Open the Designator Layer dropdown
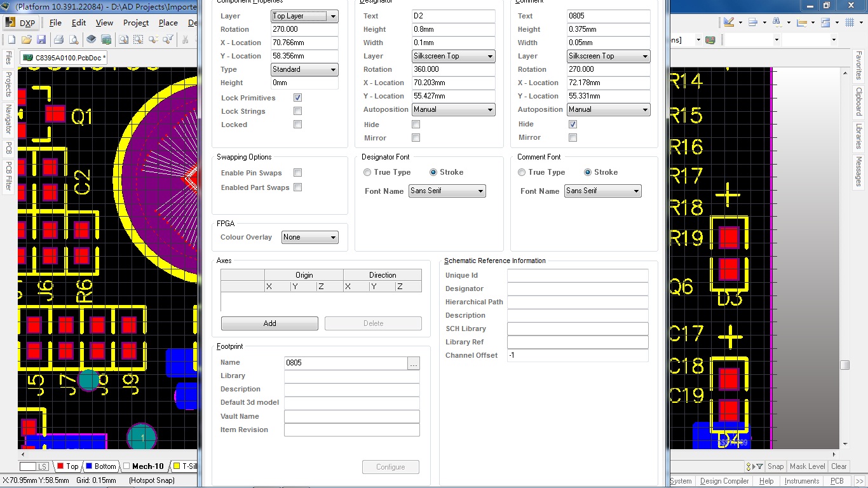This screenshot has height=488, width=868. pos(454,57)
